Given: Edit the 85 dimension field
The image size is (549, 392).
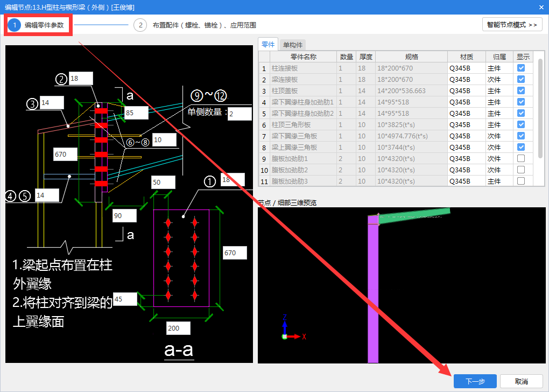Looking at the screenshot, I should 136,113.
